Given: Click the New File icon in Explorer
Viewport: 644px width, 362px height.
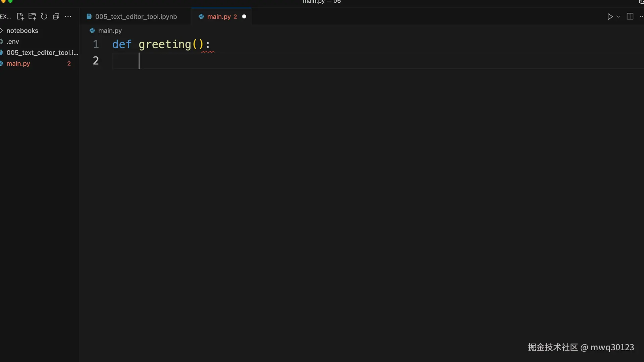Looking at the screenshot, I should 20,16.
